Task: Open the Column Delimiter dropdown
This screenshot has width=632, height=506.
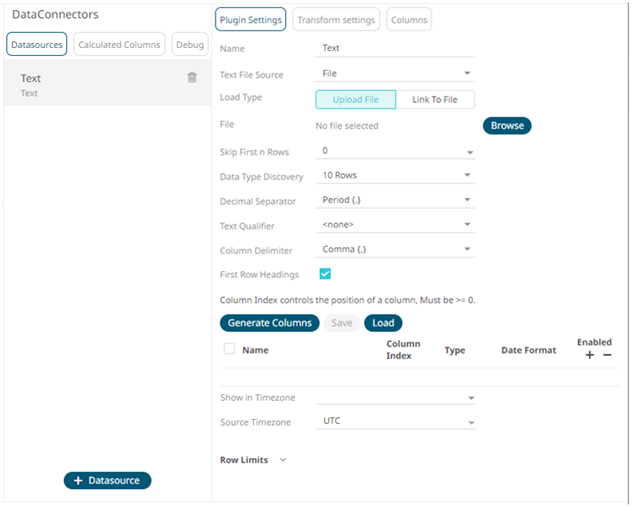Action: [396, 250]
